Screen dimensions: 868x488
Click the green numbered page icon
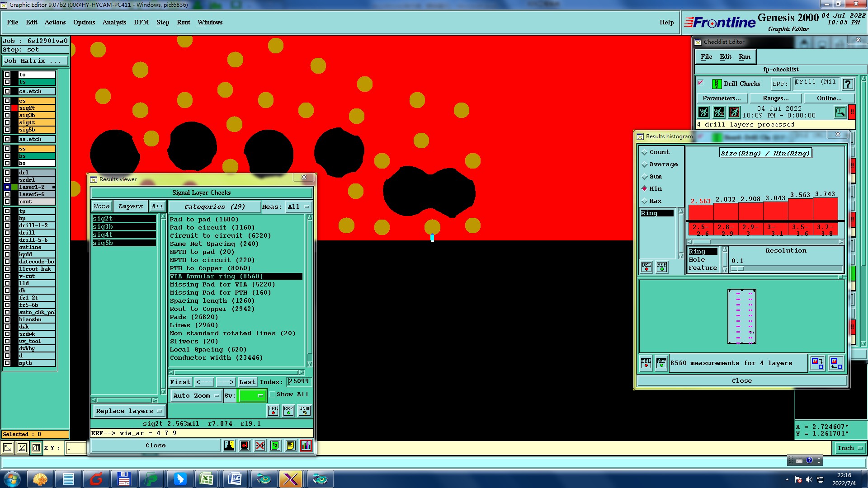pyautogui.click(x=275, y=446)
